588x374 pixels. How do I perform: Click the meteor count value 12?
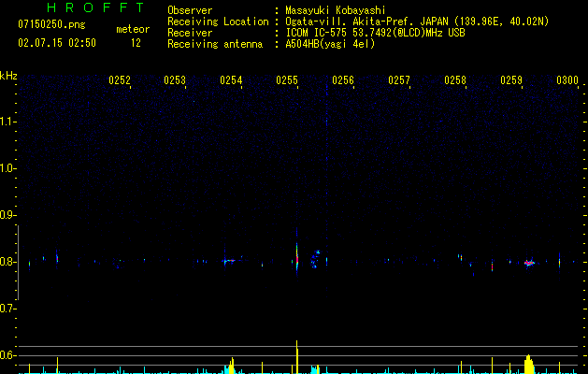pos(136,43)
